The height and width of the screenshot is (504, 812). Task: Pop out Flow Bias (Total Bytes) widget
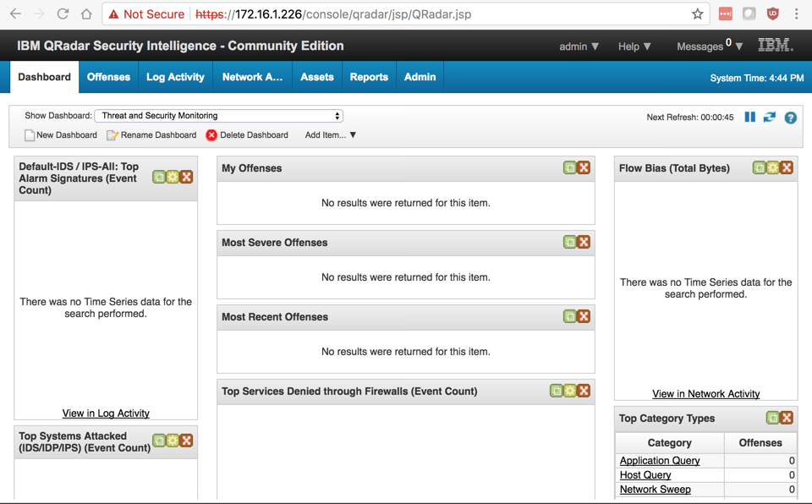(x=760, y=167)
